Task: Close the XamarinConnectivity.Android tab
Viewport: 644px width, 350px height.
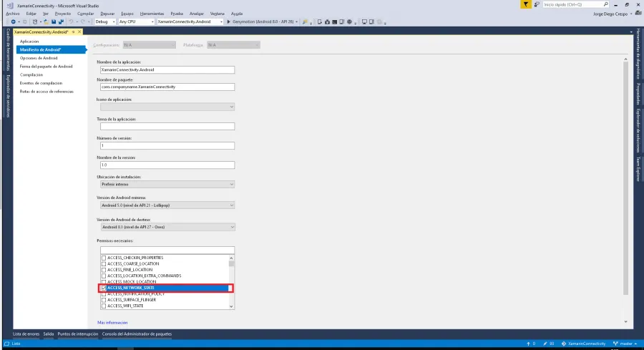Action: [79, 32]
